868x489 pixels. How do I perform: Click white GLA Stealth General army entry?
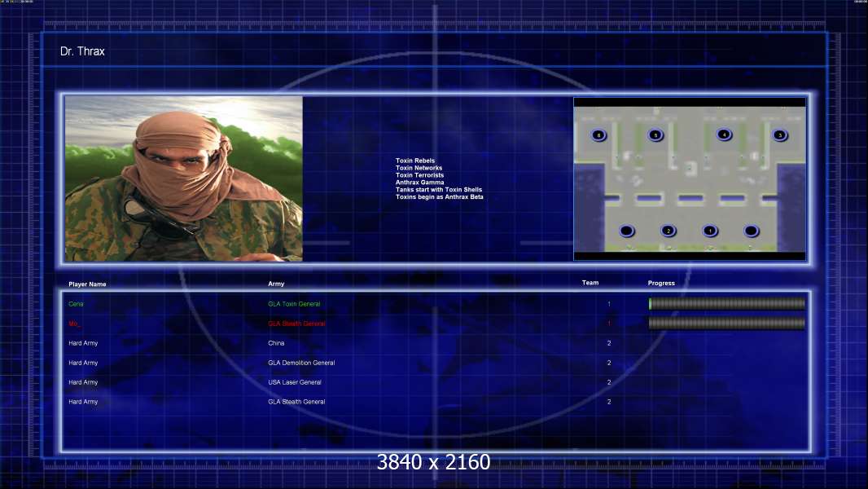[296, 402]
